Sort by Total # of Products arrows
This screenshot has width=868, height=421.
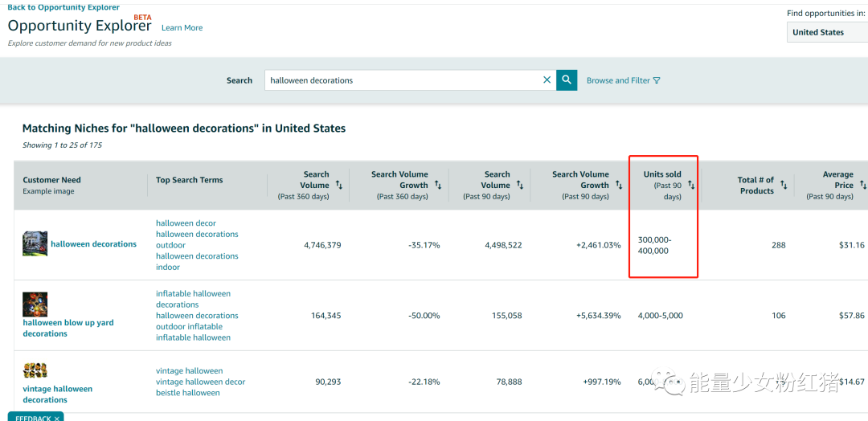pyautogui.click(x=784, y=186)
